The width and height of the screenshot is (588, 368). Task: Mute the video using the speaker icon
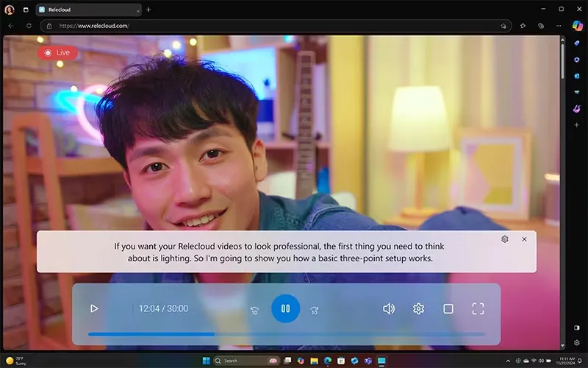pyautogui.click(x=389, y=308)
